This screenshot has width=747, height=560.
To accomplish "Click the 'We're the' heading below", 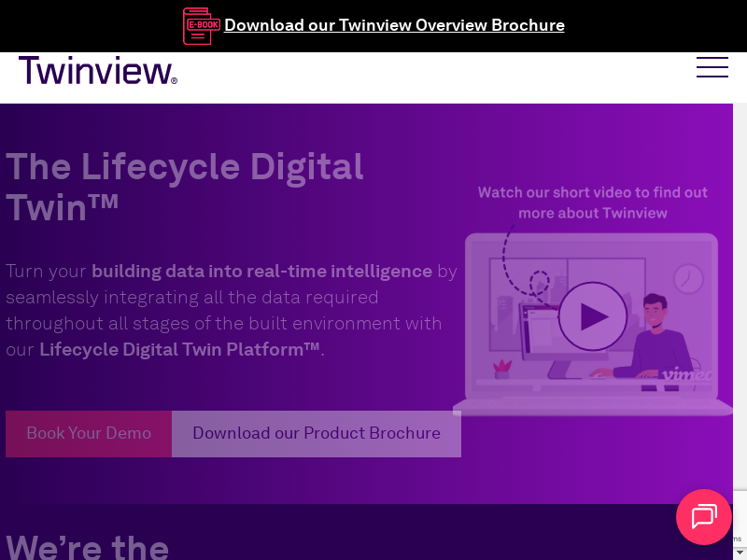I will pos(88,546).
